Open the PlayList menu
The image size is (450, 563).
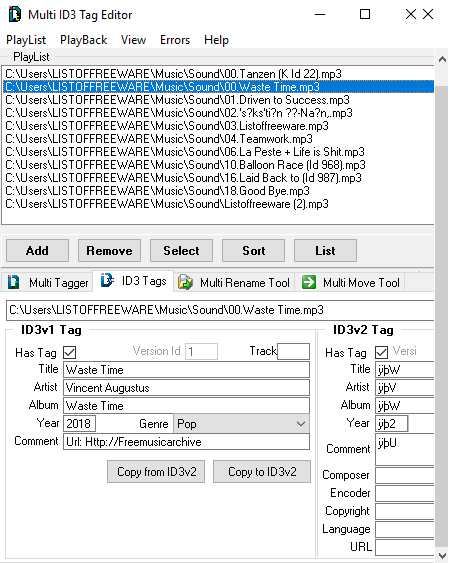click(26, 40)
